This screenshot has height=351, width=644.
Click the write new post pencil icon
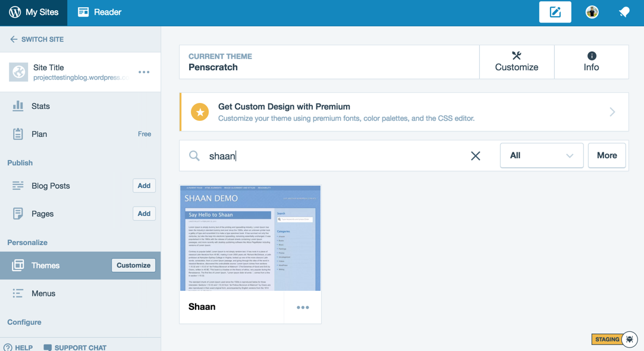point(555,12)
